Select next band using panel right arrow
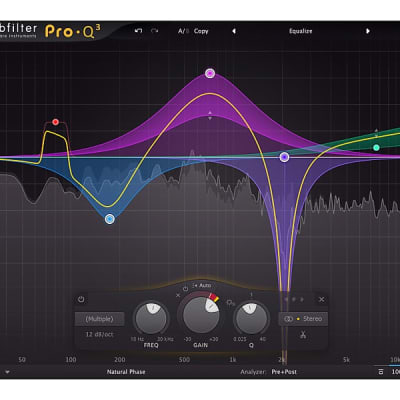The width and height of the screenshot is (400, 400). [x=302, y=299]
